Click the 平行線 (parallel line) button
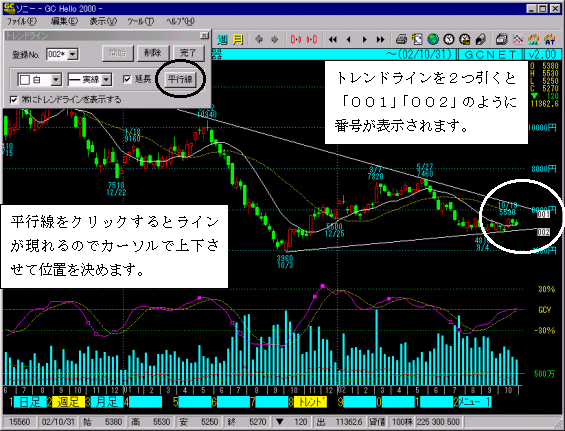565x431 pixels. [x=181, y=79]
